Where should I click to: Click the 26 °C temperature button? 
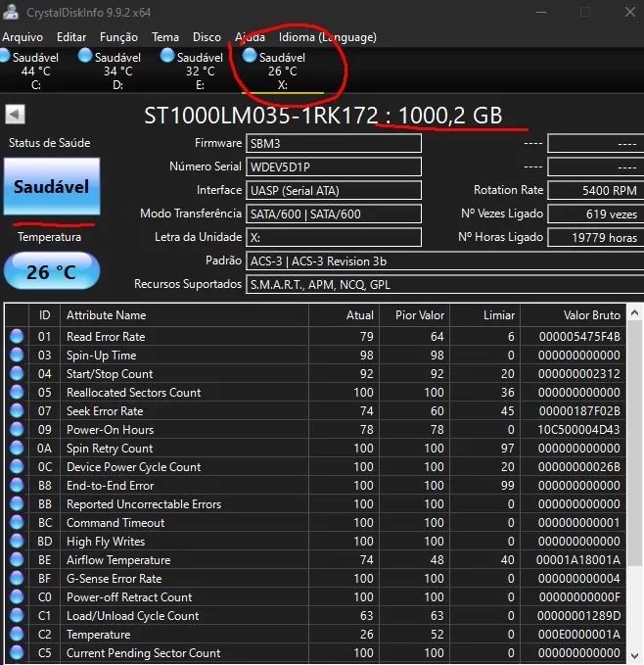tap(52, 271)
